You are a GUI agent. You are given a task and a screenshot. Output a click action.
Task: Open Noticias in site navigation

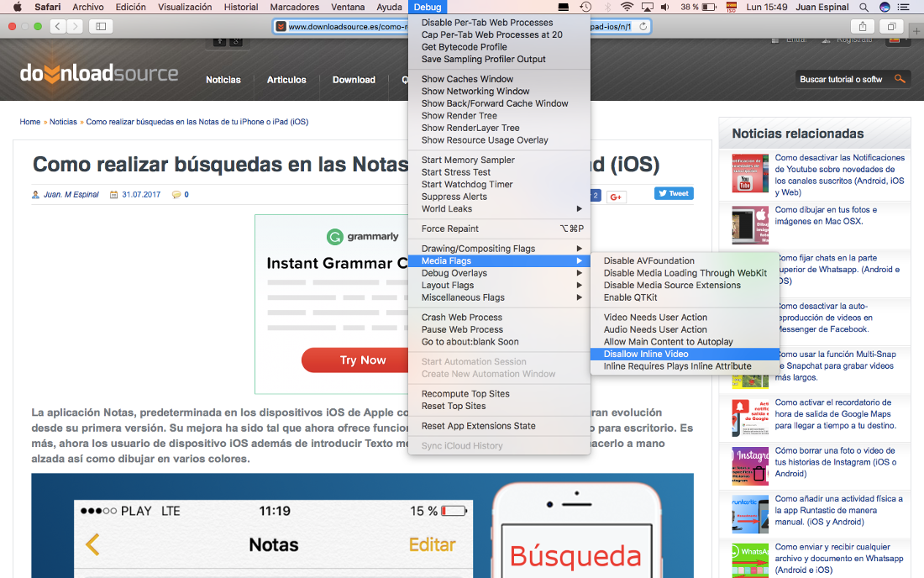tap(223, 80)
